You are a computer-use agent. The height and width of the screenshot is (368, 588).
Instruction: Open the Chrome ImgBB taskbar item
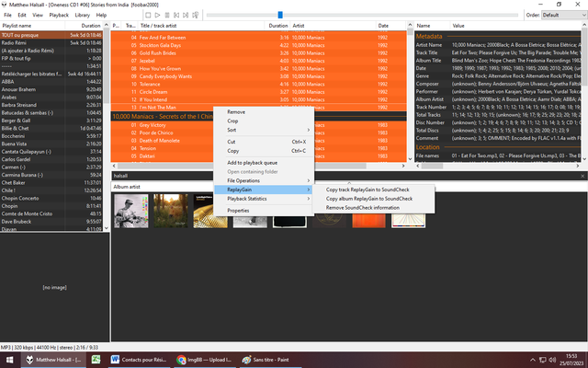coord(204,360)
